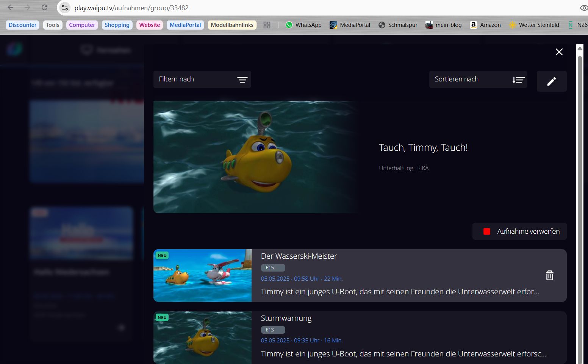Click the browser forward arrow
Image resolution: width=588 pixels, height=364 pixels.
(27, 8)
